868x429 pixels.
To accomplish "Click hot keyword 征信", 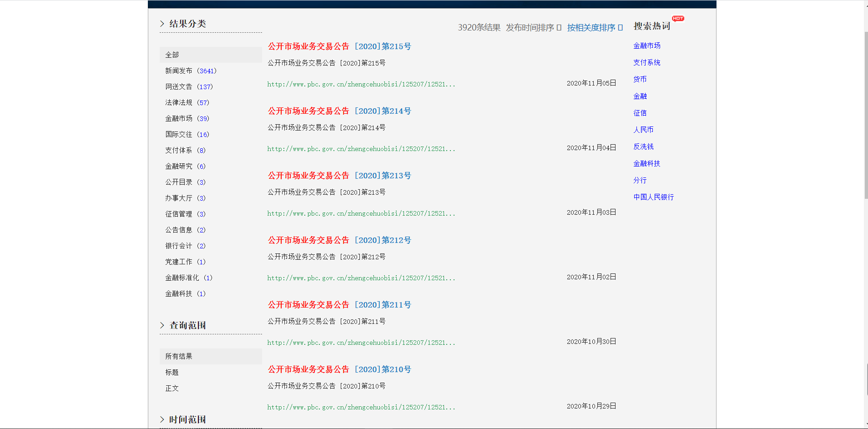I will [640, 113].
